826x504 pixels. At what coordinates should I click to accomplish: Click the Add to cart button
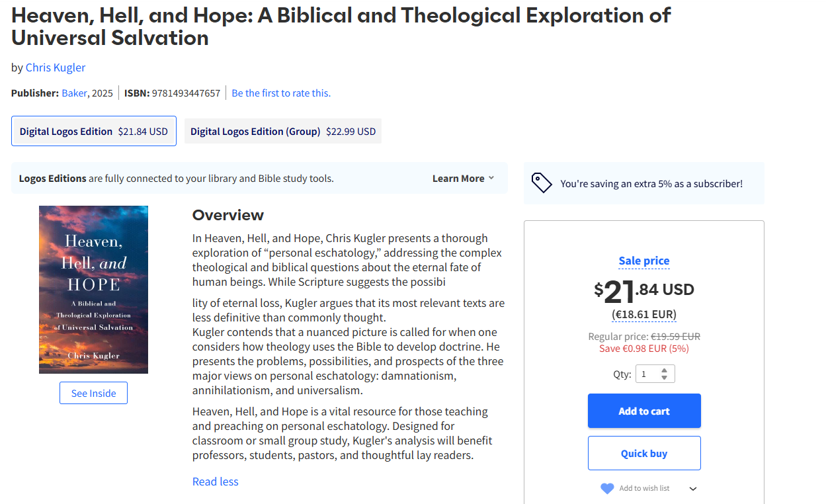tap(644, 411)
